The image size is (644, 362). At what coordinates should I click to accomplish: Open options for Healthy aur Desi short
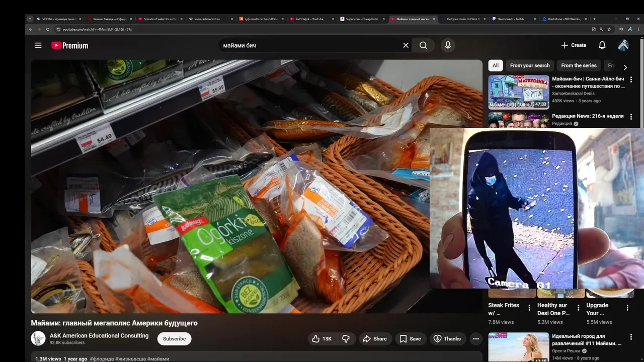point(578,308)
